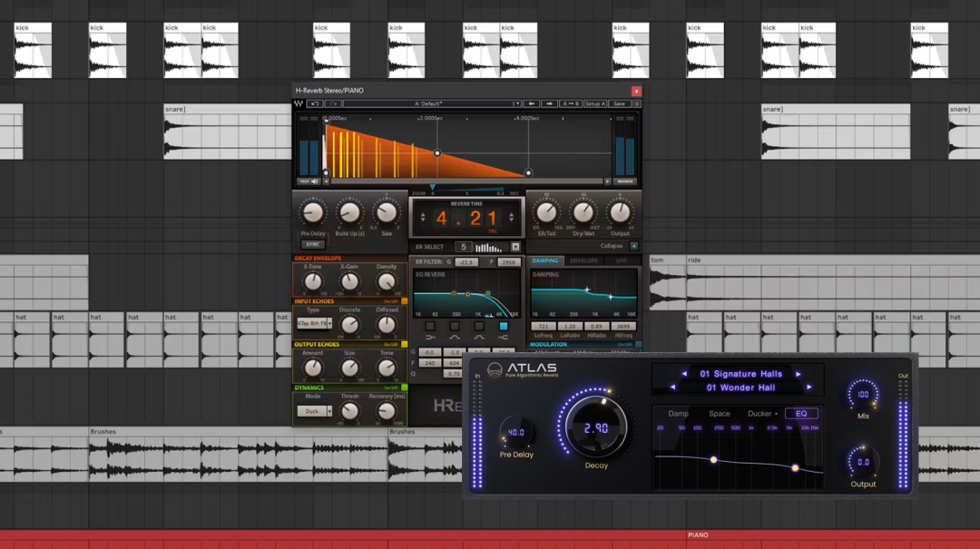Toggle Dynamics on/off switch
Viewport: 980px width, 549px height.
coord(404,387)
